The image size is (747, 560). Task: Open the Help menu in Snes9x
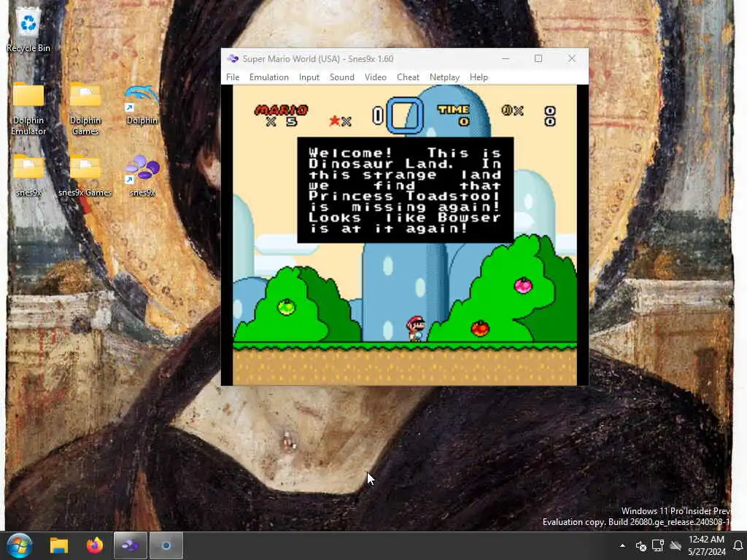point(479,77)
